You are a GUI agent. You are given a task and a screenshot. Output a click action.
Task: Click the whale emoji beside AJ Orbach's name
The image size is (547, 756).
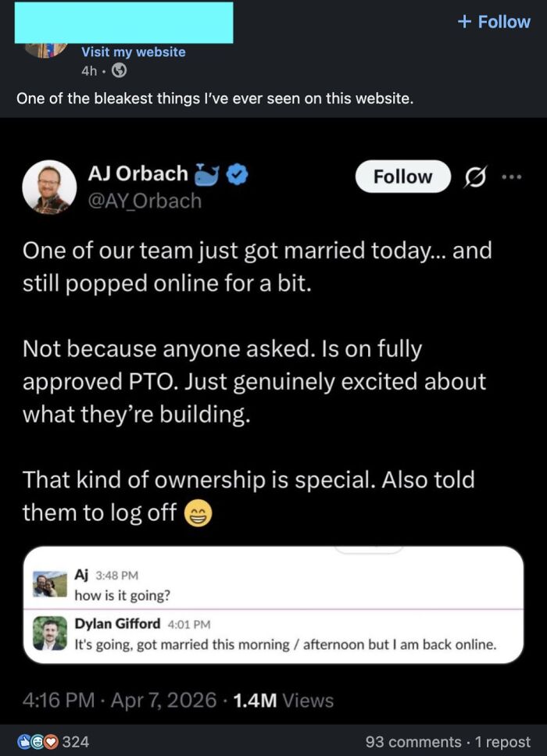207,177
